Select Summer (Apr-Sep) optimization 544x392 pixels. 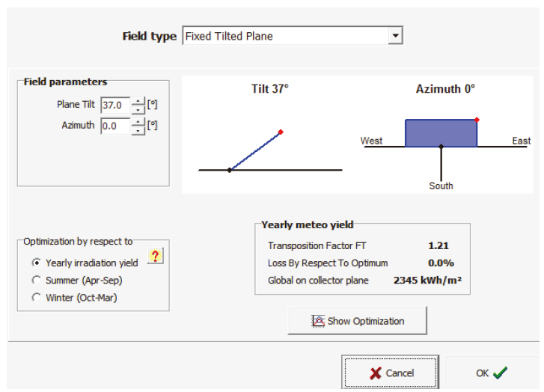pyautogui.click(x=36, y=280)
